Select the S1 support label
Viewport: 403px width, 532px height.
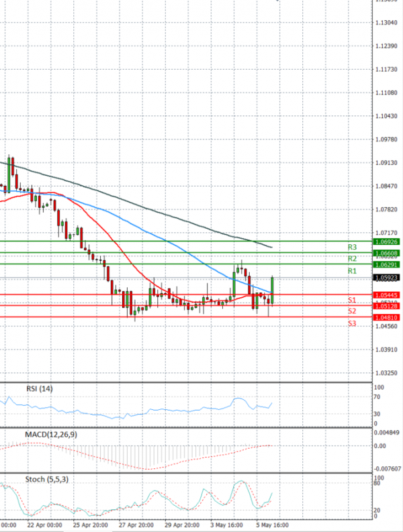352,301
